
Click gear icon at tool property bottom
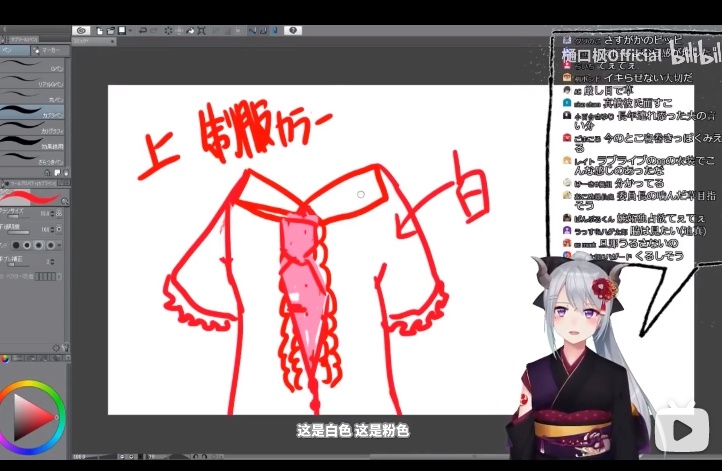tap(56, 348)
